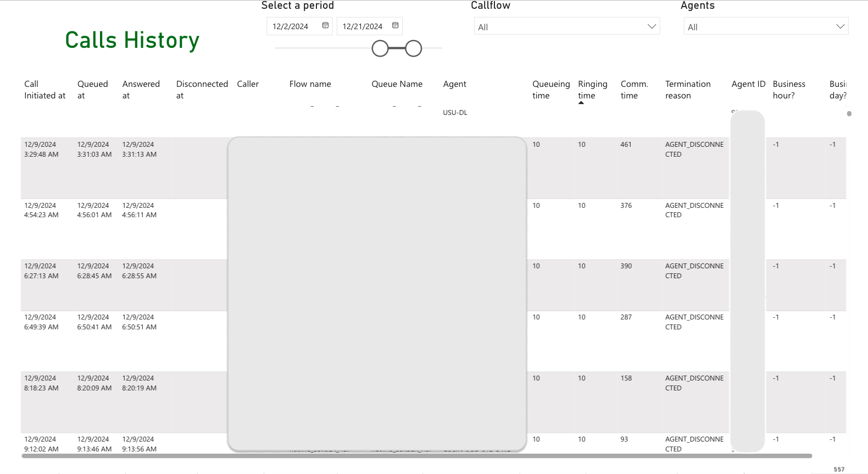Expand the Callflow dropdown chevron
Image resolution: width=868 pixels, height=474 pixels.
(652, 26)
